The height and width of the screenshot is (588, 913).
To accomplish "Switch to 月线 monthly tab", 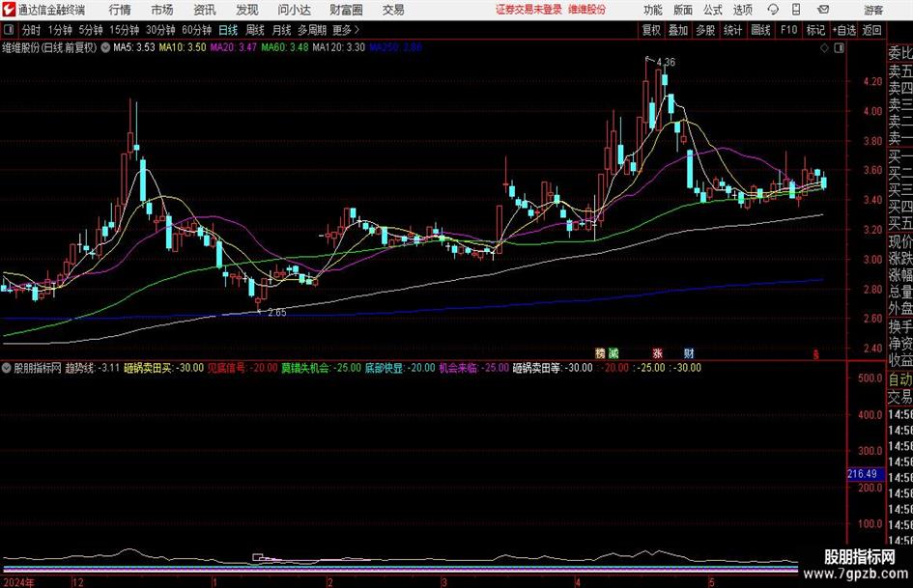I will pos(281,30).
